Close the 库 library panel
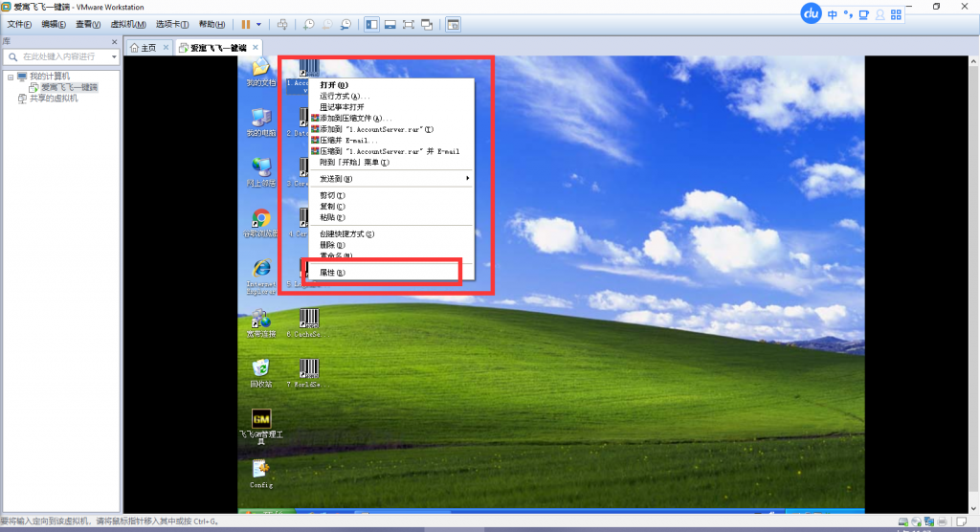The width and height of the screenshot is (980, 532). [x=114, y=42]
